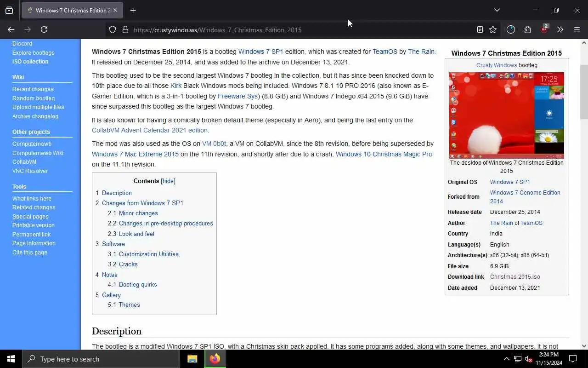Open a new browser tab
Screen dimensions: 588x368
click(133, 10)
